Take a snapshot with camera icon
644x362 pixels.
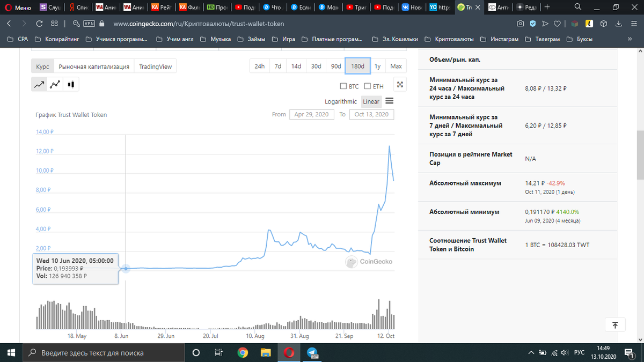pos(520,24)
